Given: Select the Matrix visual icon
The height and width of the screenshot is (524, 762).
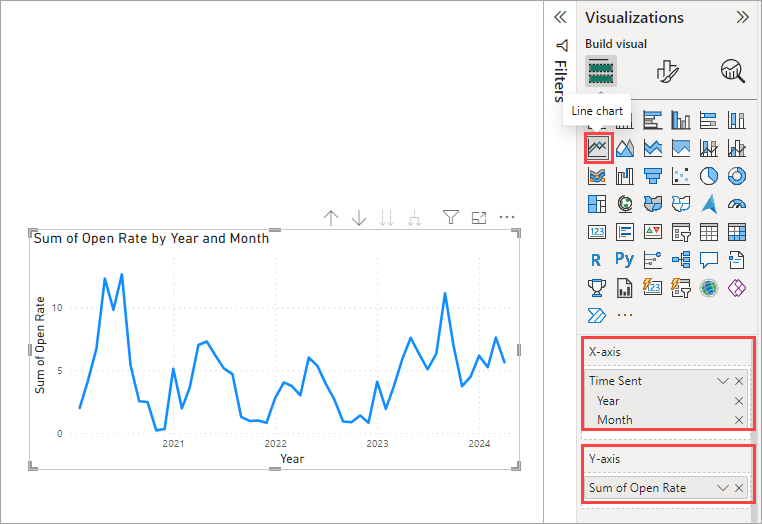Looking at the screenshot, I should 737,232.
